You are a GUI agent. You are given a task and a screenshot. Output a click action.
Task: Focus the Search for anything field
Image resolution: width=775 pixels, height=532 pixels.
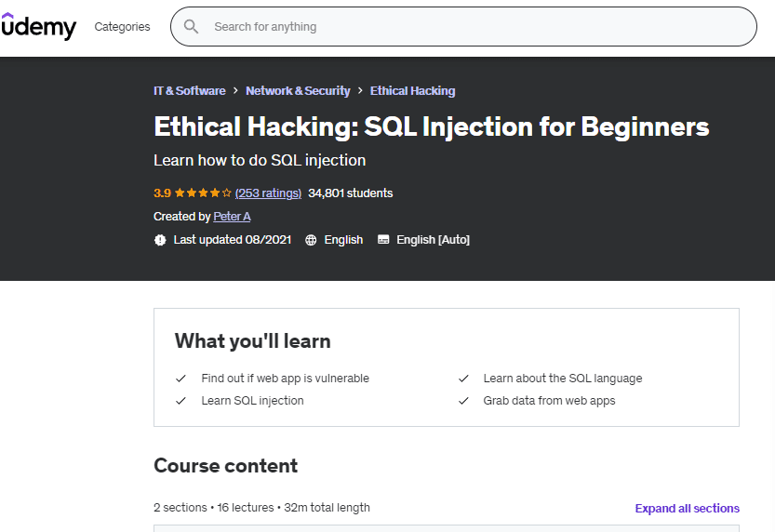tap(465, 27)
